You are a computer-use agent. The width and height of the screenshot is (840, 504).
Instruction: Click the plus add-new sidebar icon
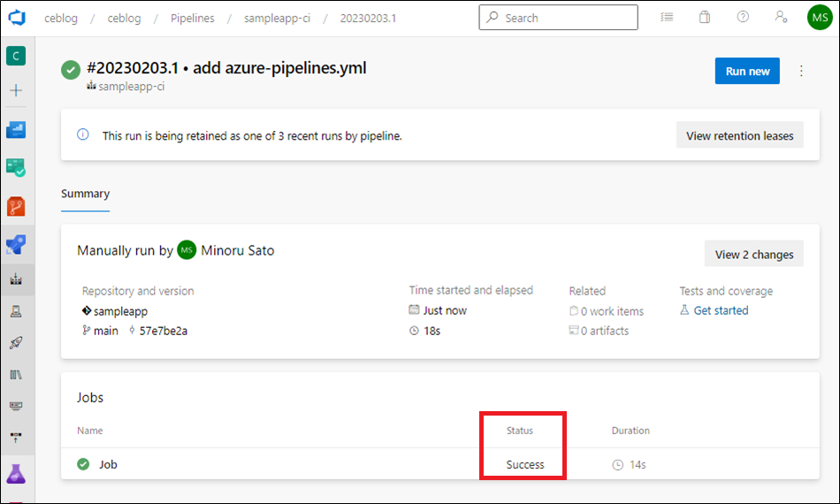[x=16, y=90]
